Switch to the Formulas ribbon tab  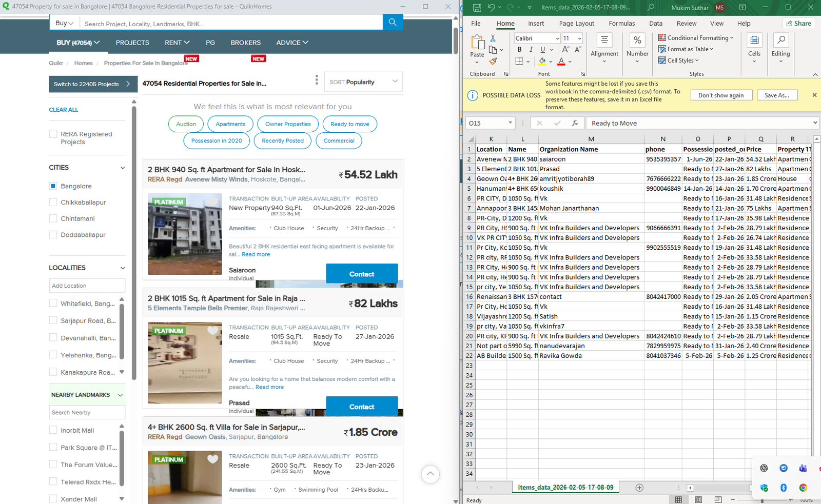[x=622, y=24]
